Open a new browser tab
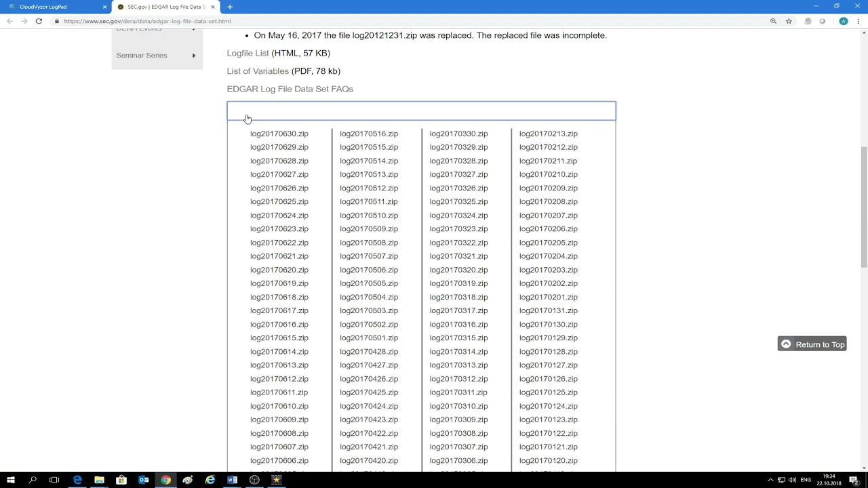 tap(230, 7)
